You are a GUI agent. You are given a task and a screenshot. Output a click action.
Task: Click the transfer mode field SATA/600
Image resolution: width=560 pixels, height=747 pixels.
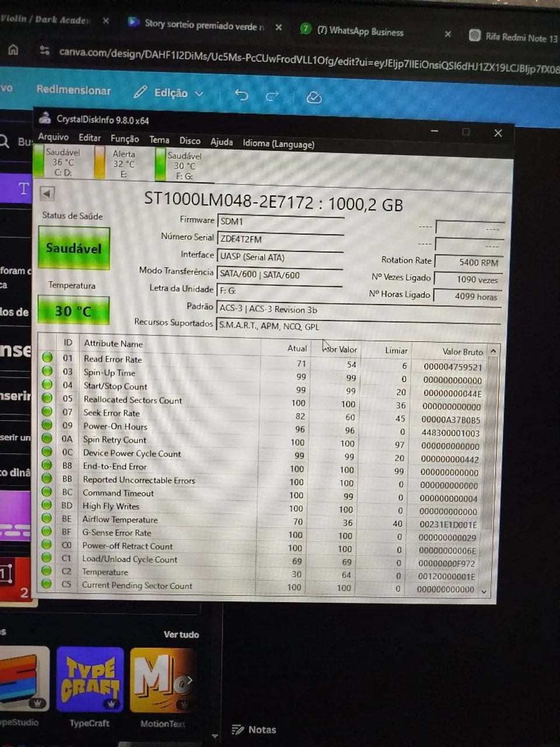coord(280,275)
